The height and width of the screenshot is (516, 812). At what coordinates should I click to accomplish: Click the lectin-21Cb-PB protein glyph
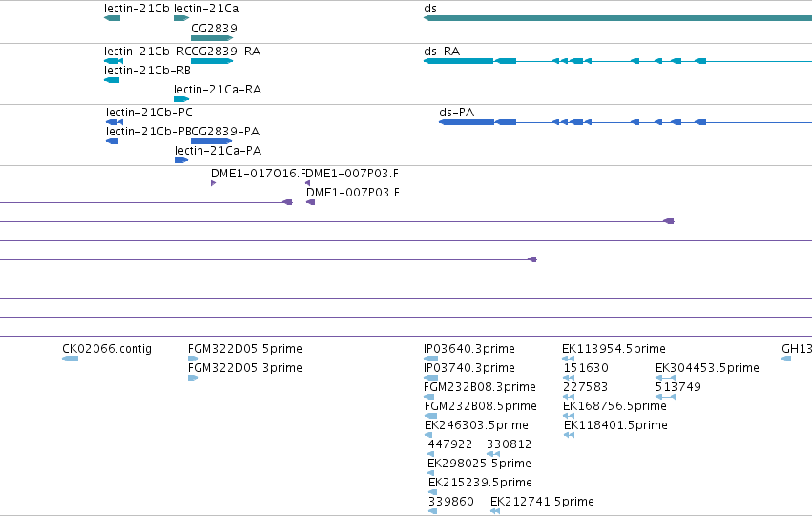click(113, 141)
